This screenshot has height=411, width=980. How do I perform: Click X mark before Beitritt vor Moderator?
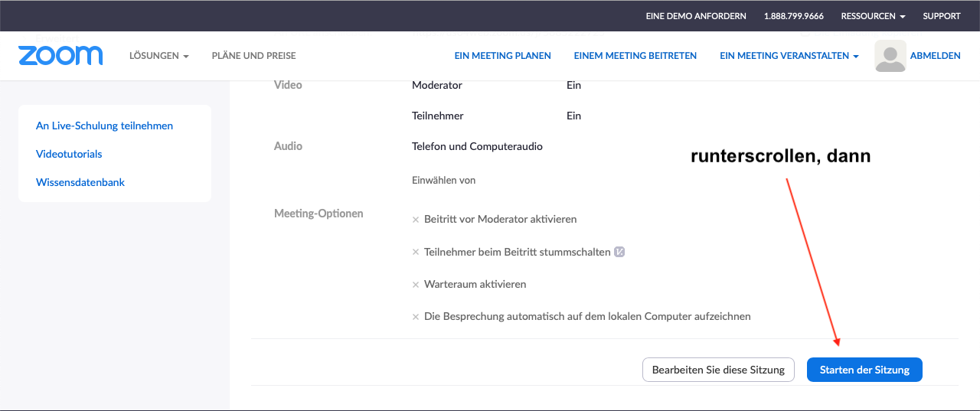416,220
